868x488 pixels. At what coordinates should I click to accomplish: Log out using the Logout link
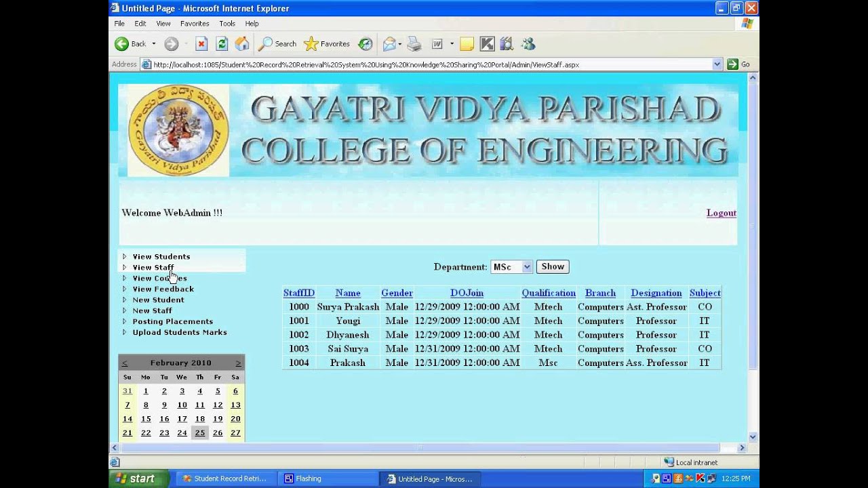pos(721,213)
